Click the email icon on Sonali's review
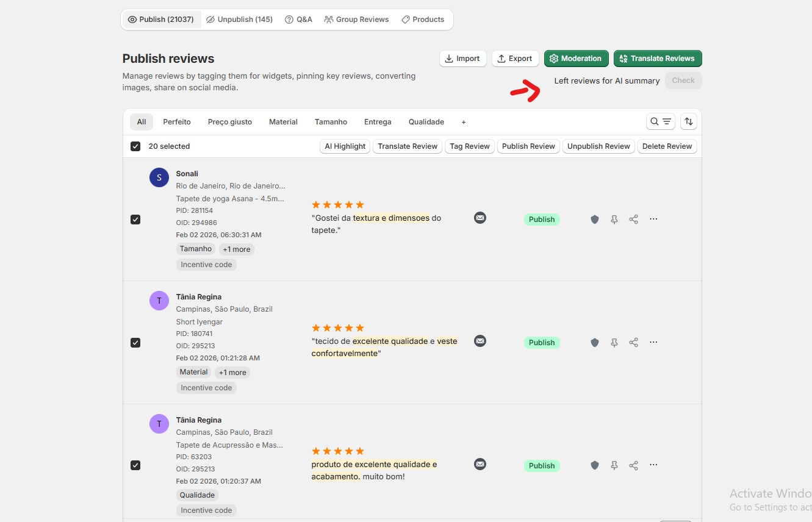 [480, 218]
